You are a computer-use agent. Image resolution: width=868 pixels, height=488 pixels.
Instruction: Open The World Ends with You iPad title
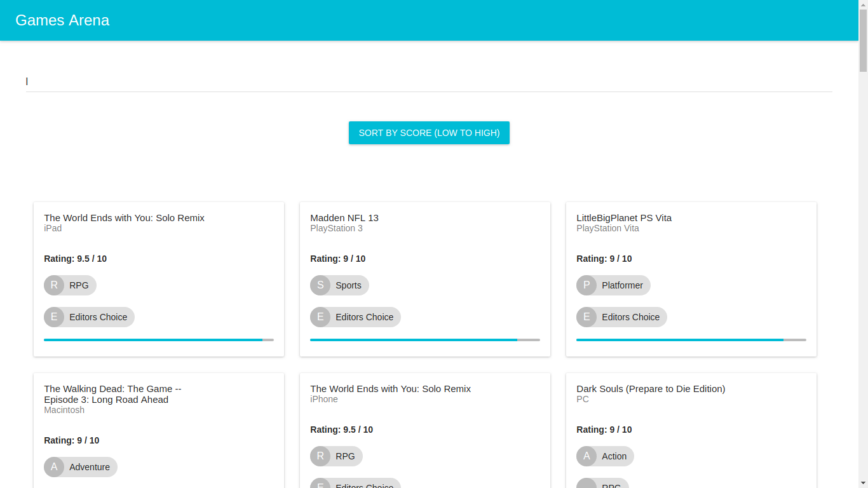(125, 218)
